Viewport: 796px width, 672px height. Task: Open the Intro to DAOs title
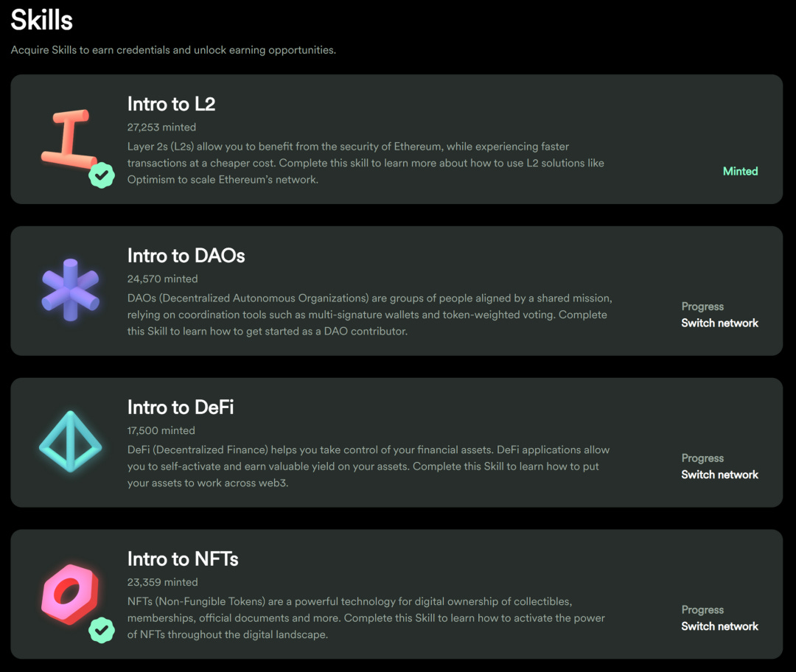coord(186,256)
